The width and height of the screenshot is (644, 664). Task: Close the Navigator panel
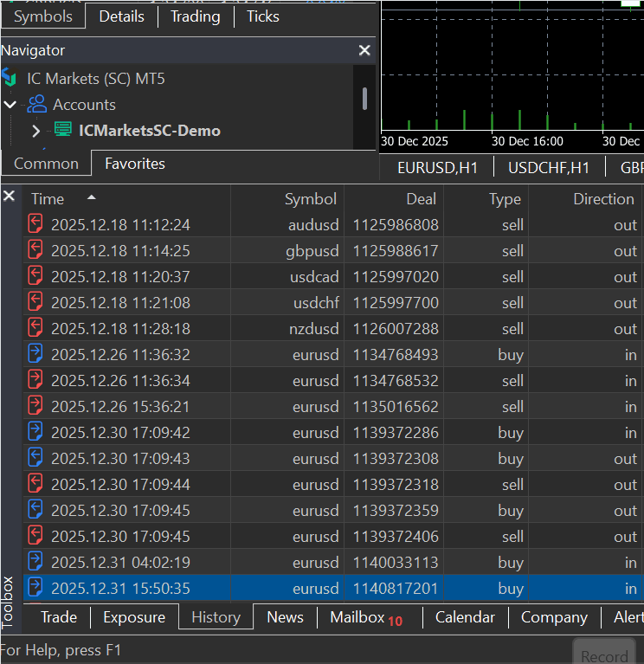tap(364, 50)
